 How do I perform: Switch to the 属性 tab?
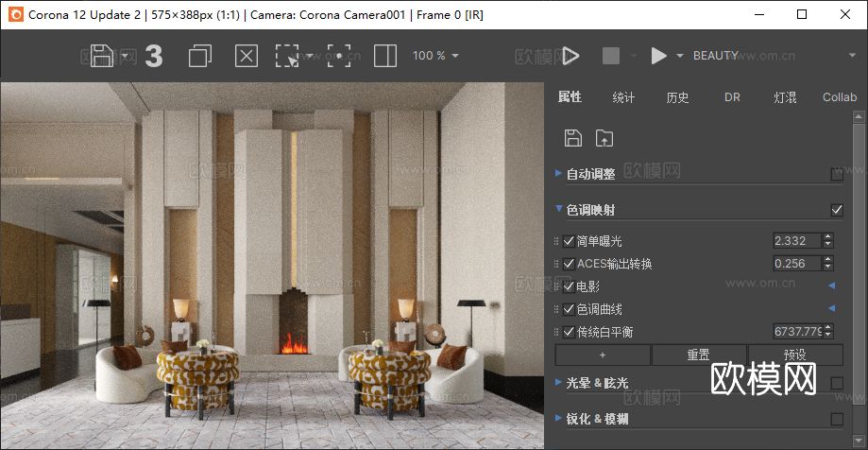click(x=570, y=97)
